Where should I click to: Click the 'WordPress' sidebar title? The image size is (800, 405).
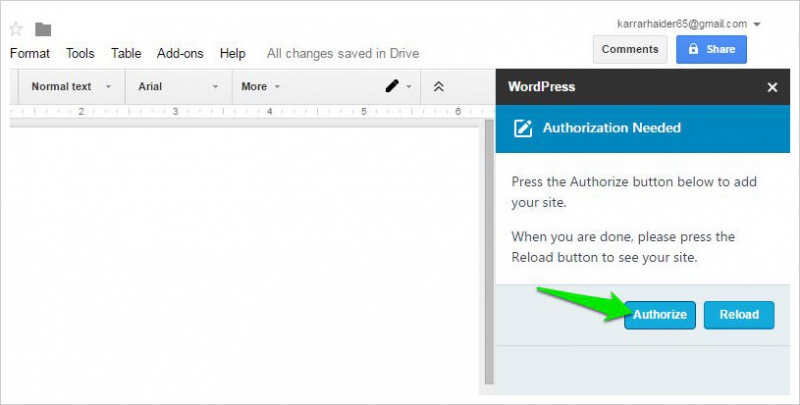point(541,87)
